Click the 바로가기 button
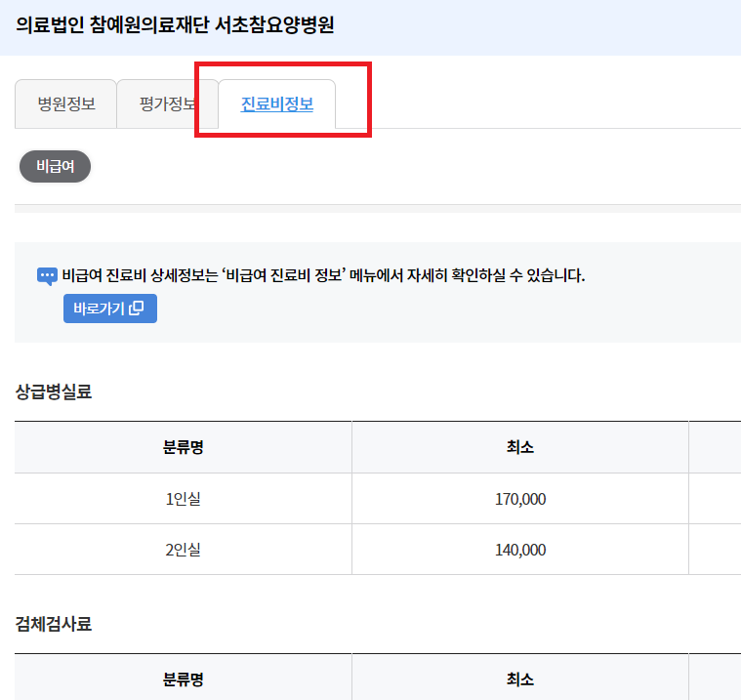 pyautogui.click(x=110, y=309)
